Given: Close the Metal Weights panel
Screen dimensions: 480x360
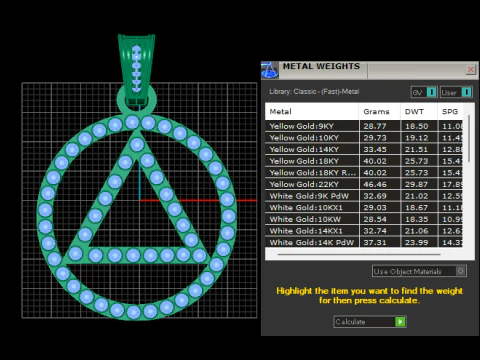Looking at the screenshot, I should pos(470,70).
